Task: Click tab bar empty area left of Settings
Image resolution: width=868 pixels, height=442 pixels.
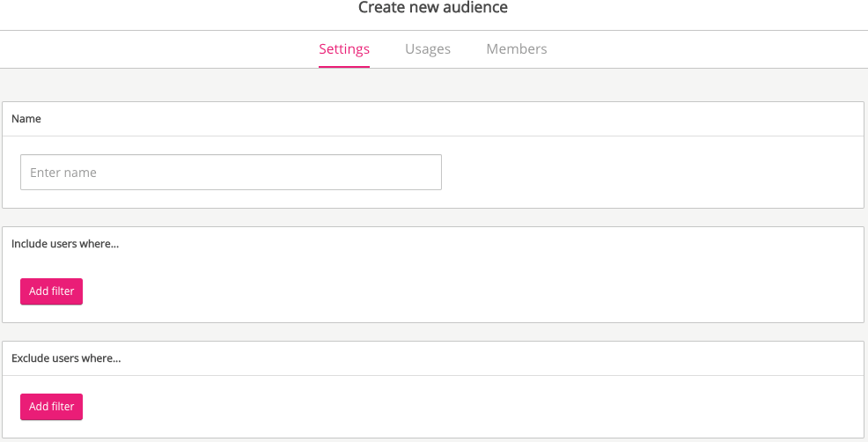Action: click(158, 49)
